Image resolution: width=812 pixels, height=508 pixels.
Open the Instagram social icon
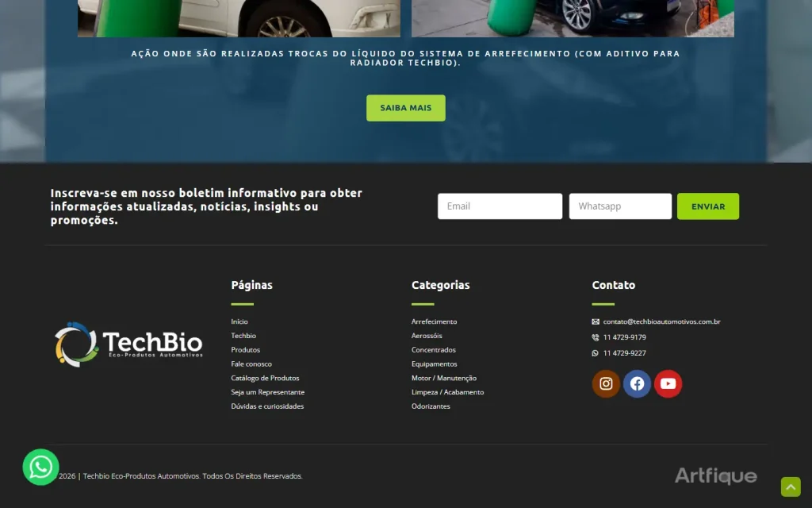pos(606,383)
